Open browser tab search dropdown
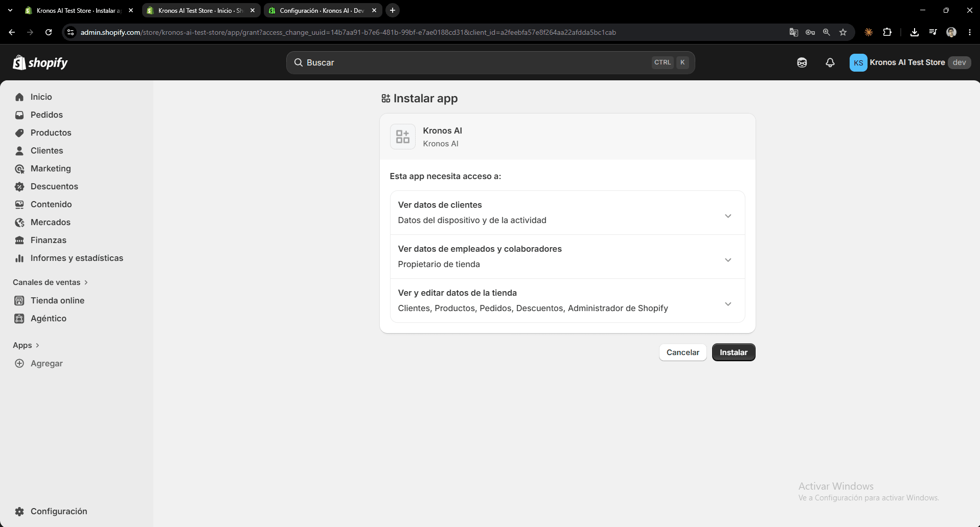The height and width of the screenshot is (527, 980). tap(10, 10)
